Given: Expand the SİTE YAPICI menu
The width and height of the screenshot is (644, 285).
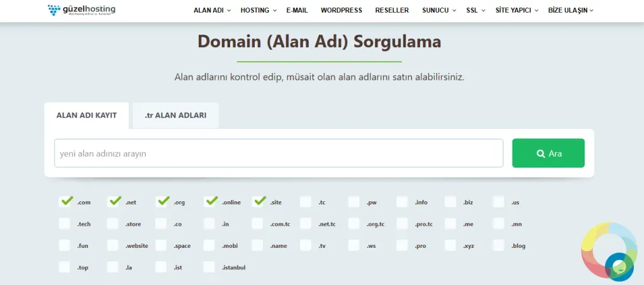Looking at the screenshot, I should click(517, 10).
